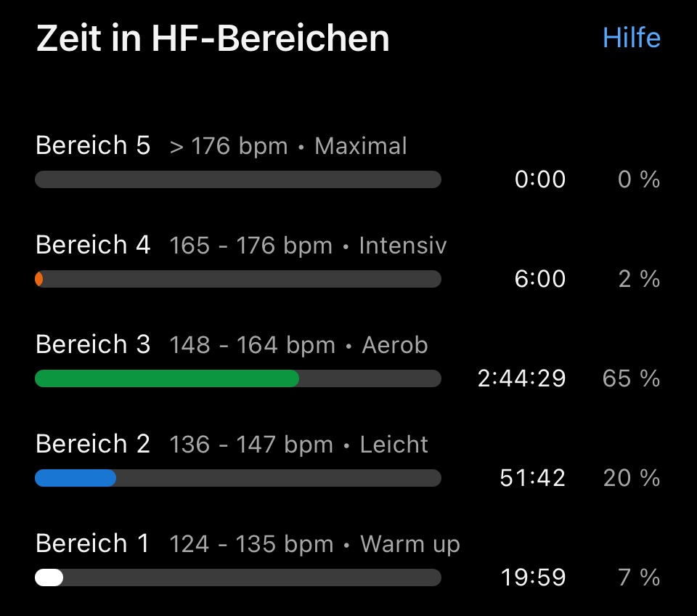
Task: Select the Bereich 5 label
Action: (93, 146)
